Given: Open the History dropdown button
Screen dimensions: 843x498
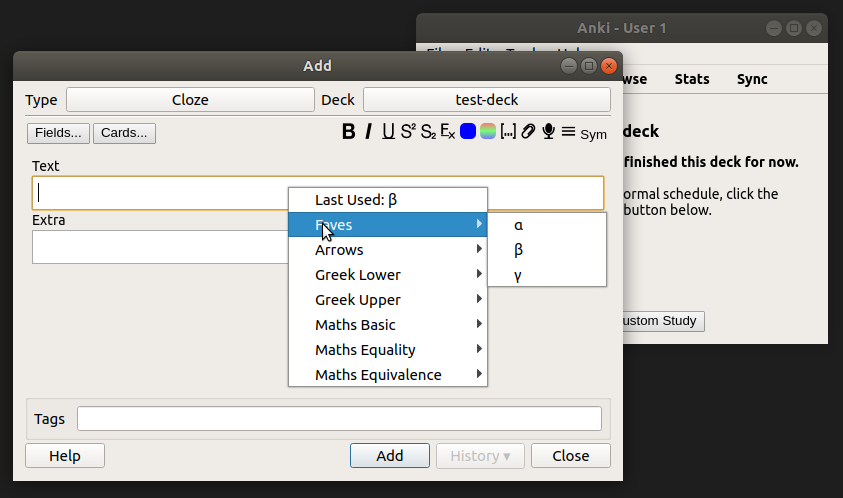Looking at the screenshot, I should point(480,456).
